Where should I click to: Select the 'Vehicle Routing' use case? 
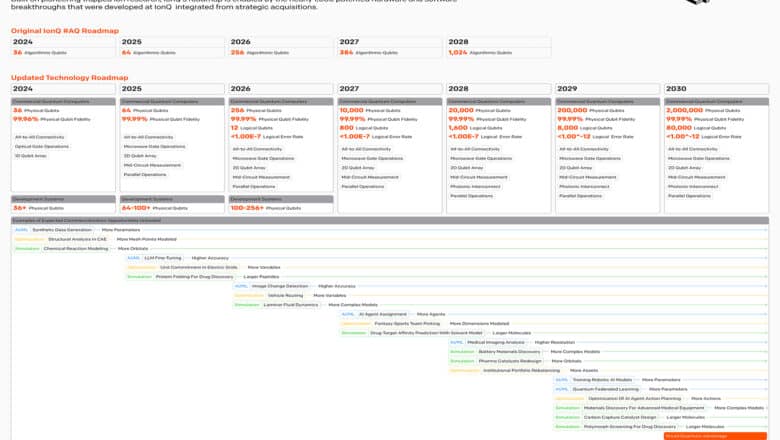tap(286, 296)
